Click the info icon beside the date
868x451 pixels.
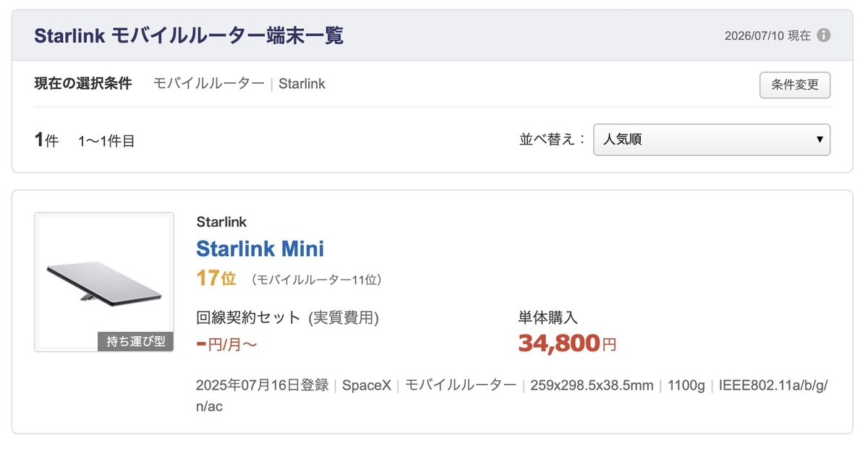pyautogui.click(x=824, y=35)
